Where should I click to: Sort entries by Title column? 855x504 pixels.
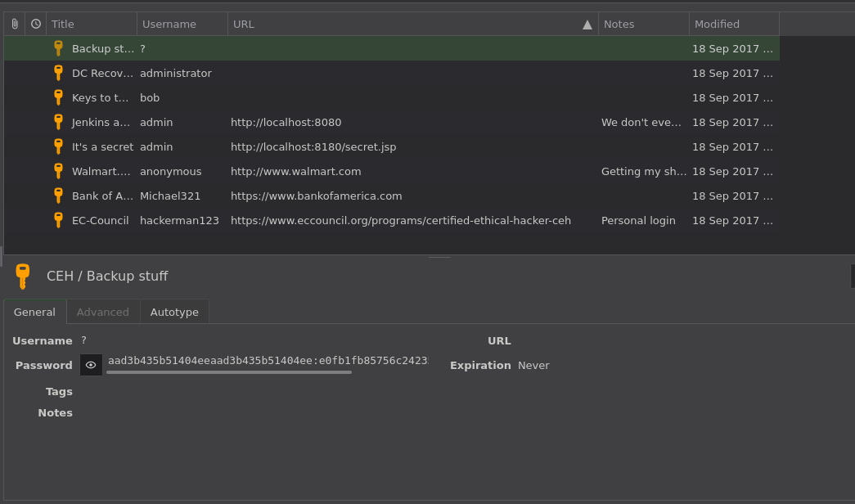click(x=92, y=24)
